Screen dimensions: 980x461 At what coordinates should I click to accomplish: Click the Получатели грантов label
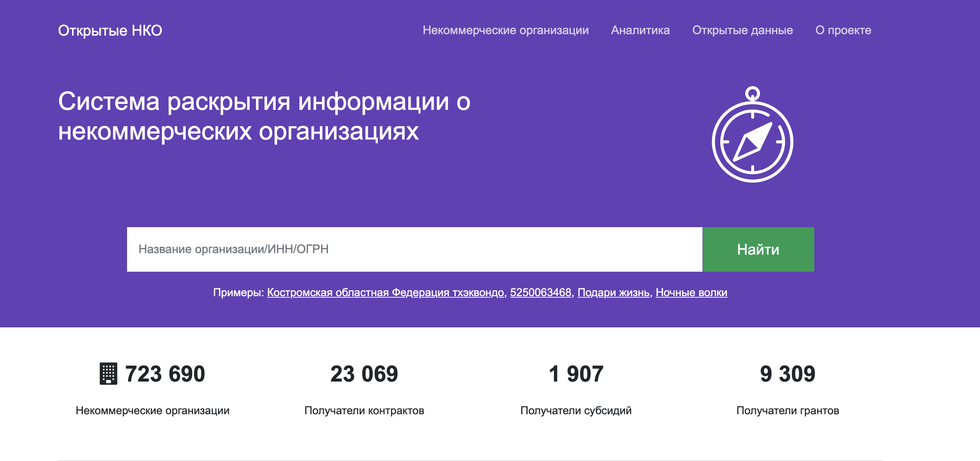(x=787, y=411)
